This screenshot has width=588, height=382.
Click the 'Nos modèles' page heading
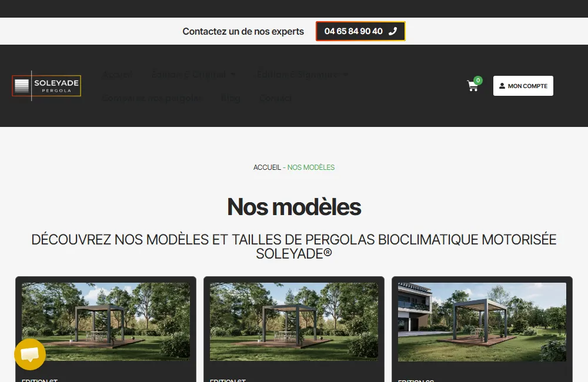[294, 207]
